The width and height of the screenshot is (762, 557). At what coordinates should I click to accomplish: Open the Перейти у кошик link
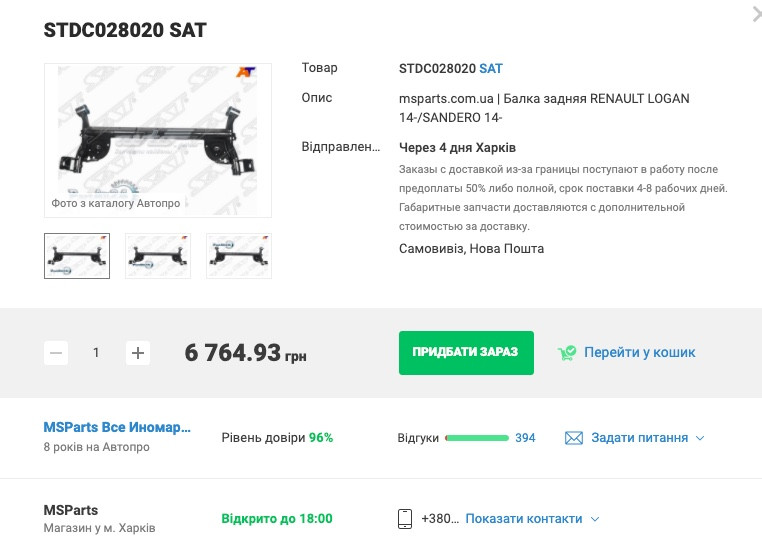[639, 353]
